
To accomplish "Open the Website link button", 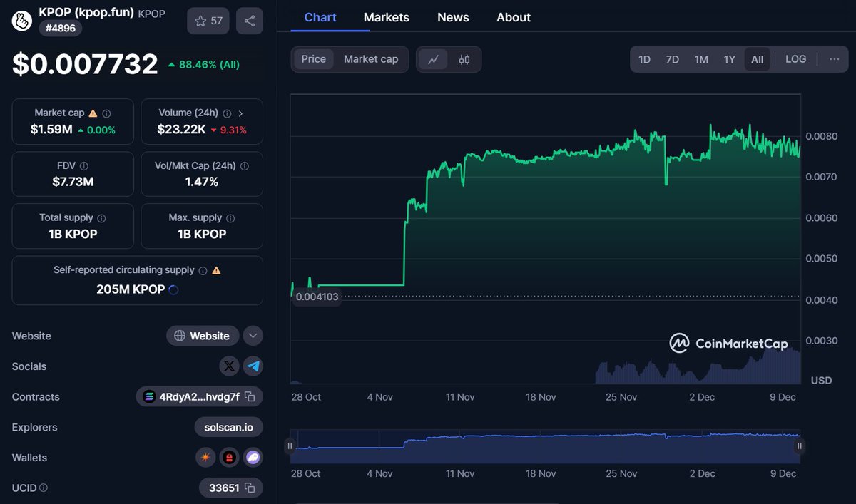I will pyautogui.click(x=203, y=336).
